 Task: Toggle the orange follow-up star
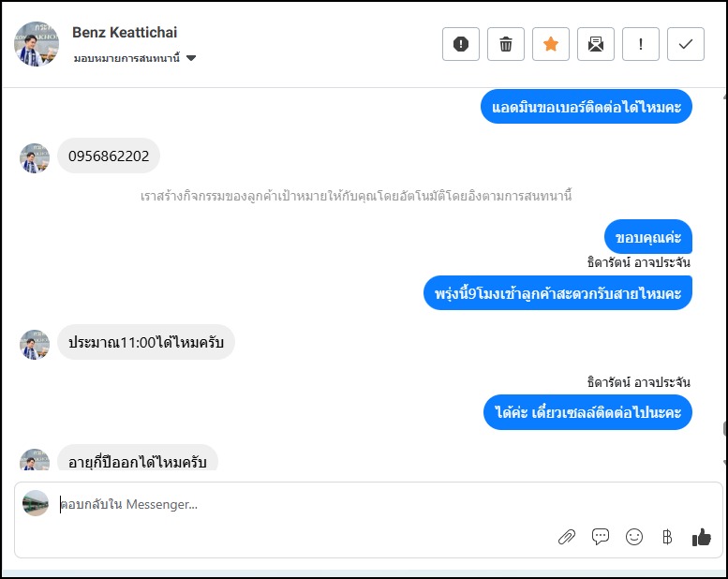[551, 44]
